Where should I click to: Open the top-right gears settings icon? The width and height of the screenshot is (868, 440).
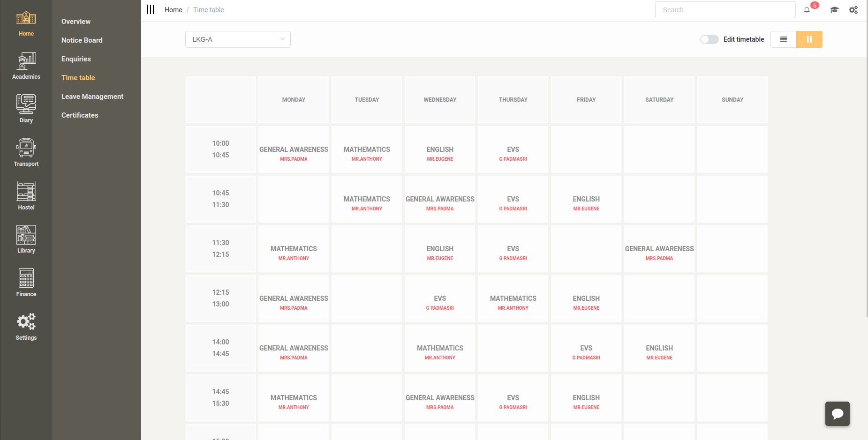[853, 10]
